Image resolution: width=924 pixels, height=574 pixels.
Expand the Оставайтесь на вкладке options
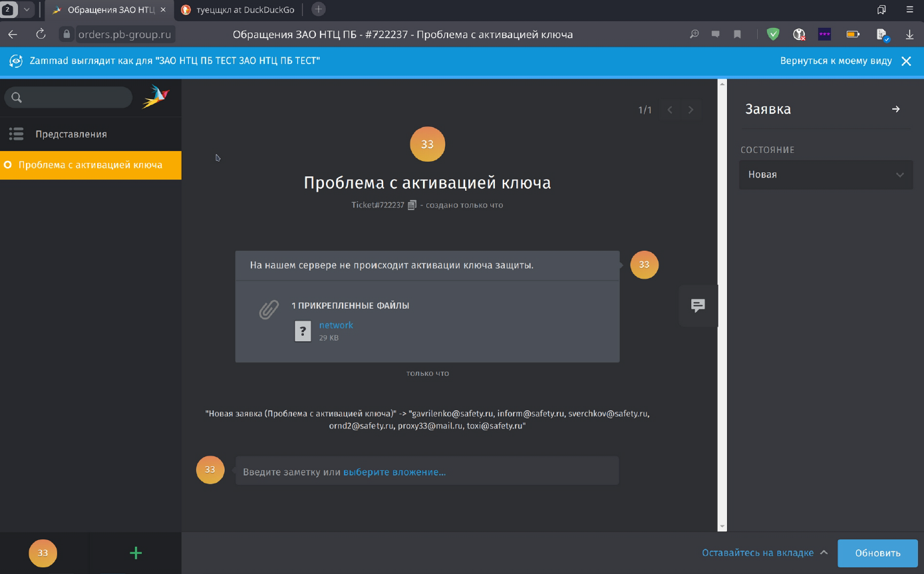tap(764, 553)
